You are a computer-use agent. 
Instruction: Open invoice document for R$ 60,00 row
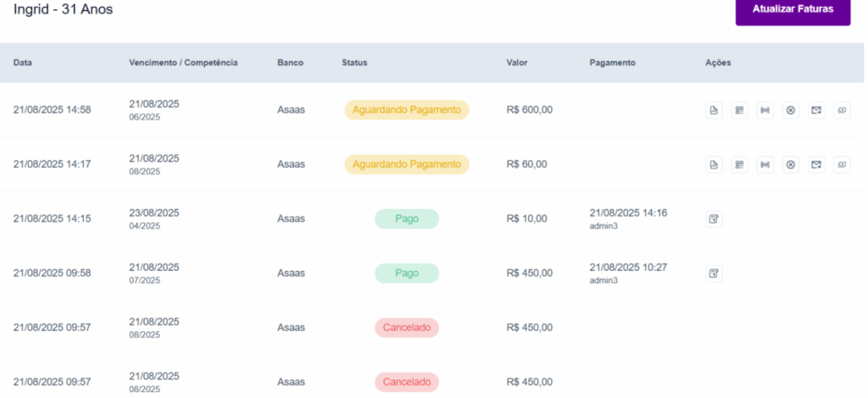click(x=715, y=164)
